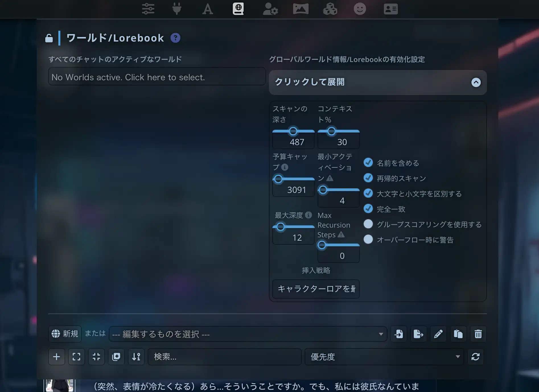Viewport: 539px width, 392px height.
Task: Export the current World Info
Action: tap(418, 334)
